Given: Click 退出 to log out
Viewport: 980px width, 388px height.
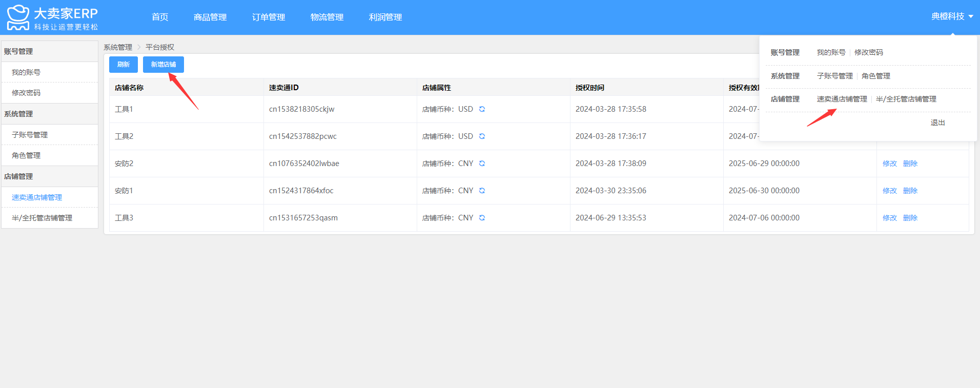Looking at the screenshot, I should click(x=938, y=122).
